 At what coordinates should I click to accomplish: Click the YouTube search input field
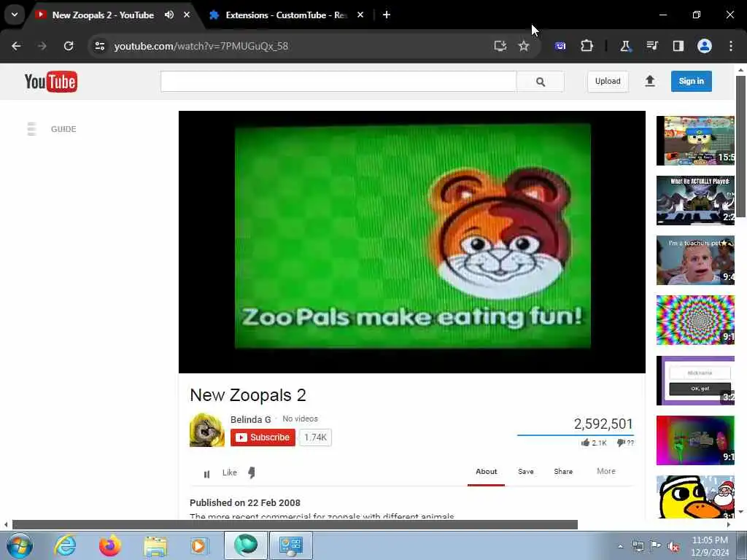pyautogui.click(x=338, y=82)
